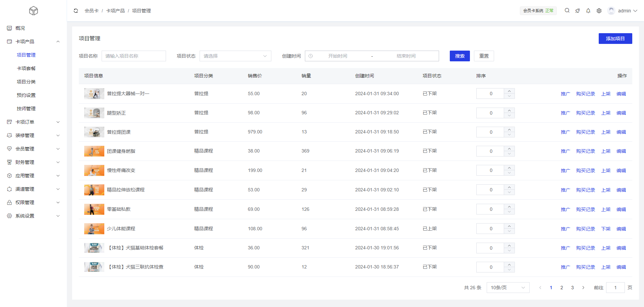Click the refresh icon beside the breadcrumb
This screenshot has height=307, width=644.
tap(76, 11)
